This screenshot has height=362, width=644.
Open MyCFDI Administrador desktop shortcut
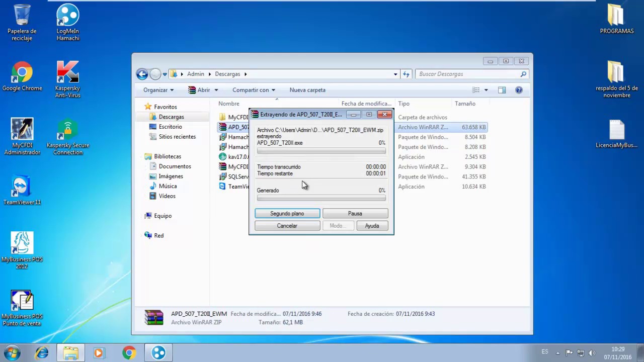click(x=22, y=137)
